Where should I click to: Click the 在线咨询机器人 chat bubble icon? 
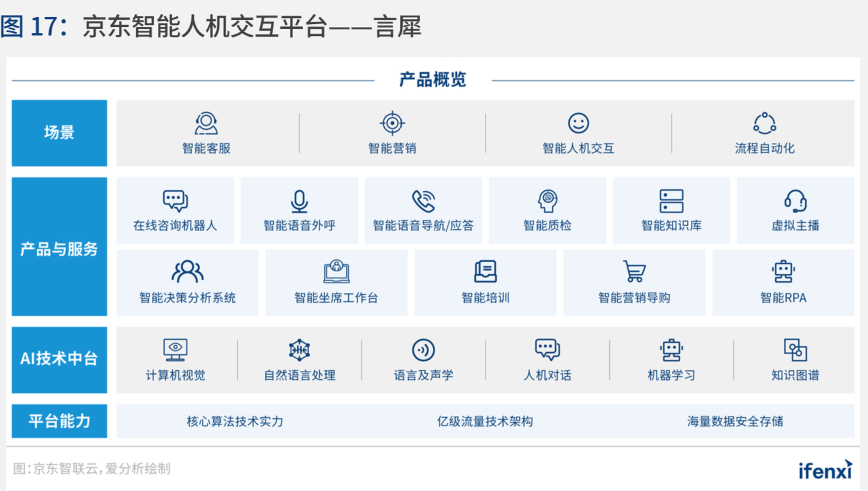click(x=175, y=201)
